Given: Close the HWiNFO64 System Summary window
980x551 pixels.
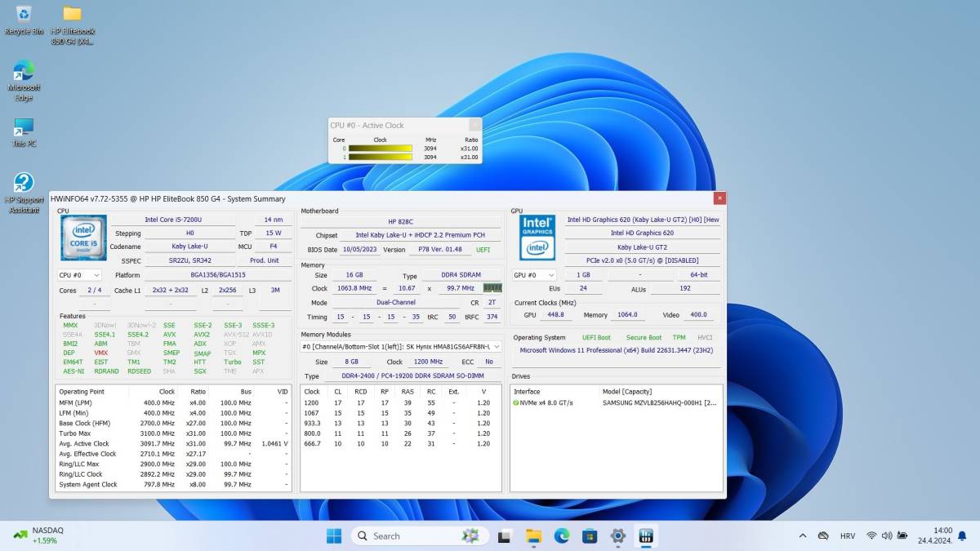Looking at the screenshot, I should 719,198.
